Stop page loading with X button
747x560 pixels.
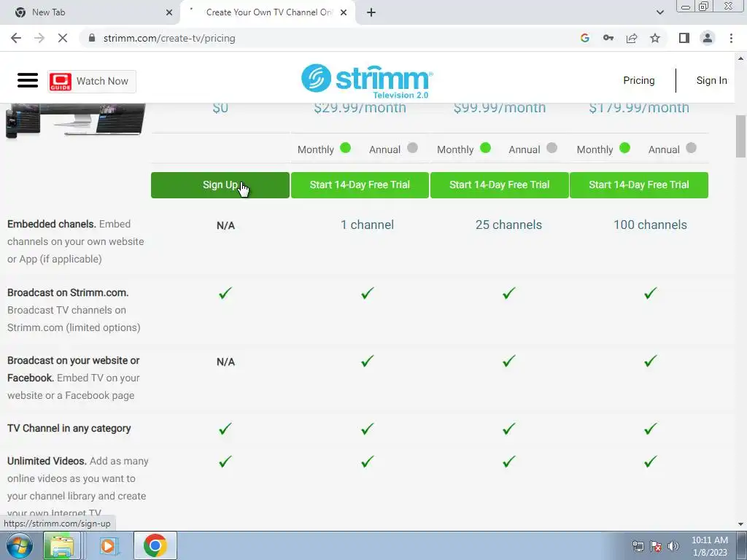(x=63, y=38)
